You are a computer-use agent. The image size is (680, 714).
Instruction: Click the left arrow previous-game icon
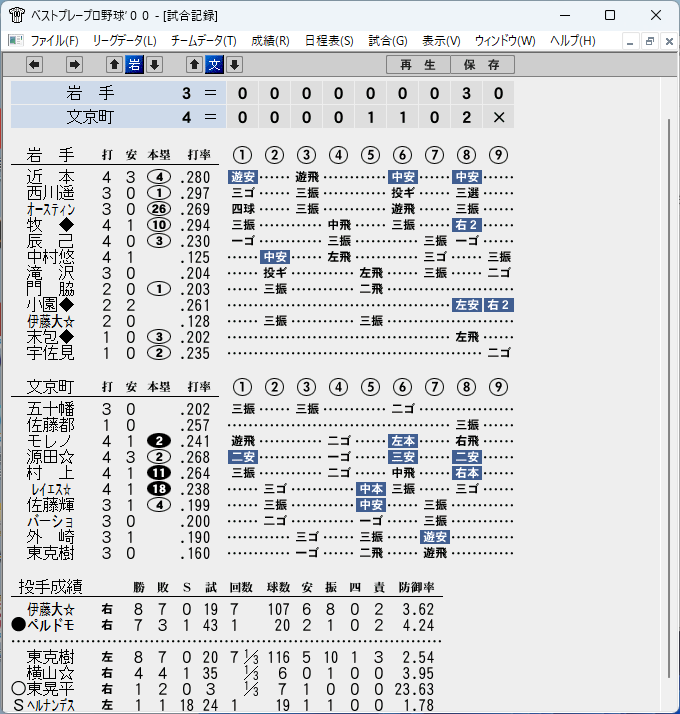[35, 65]
